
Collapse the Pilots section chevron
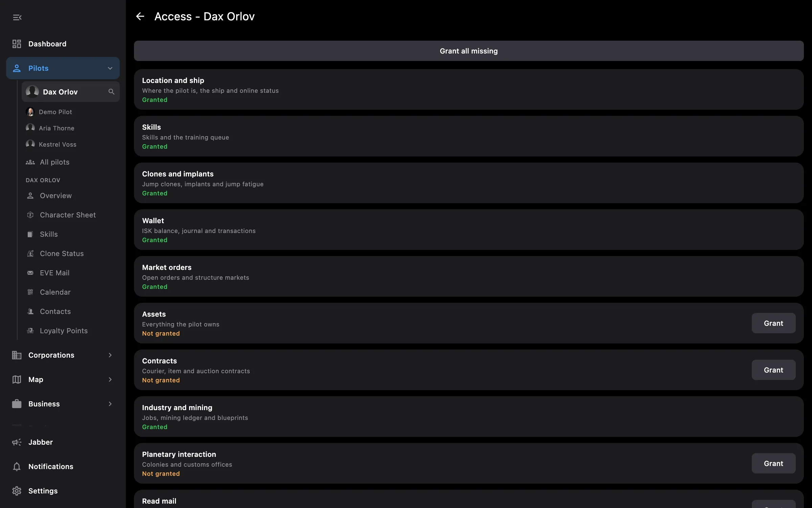tap(110, 68)
